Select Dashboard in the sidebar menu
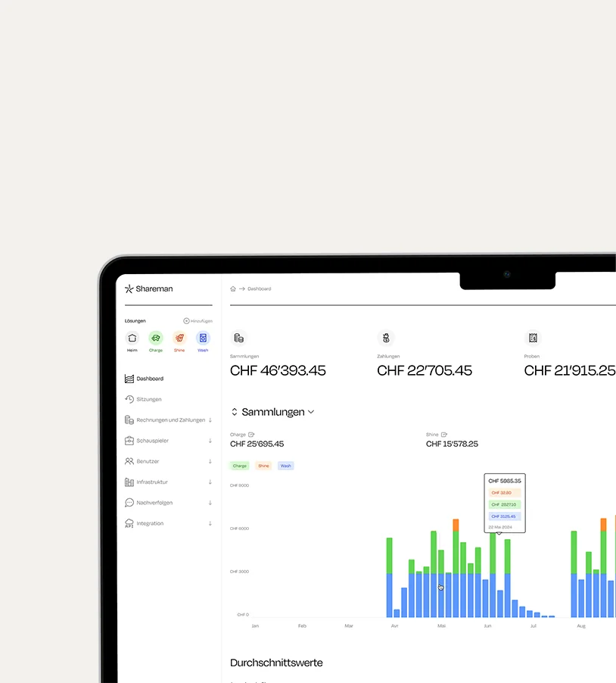 150,379
